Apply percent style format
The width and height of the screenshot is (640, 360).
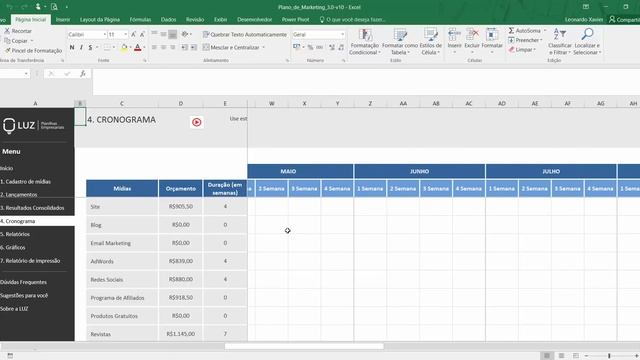point(311,47)
